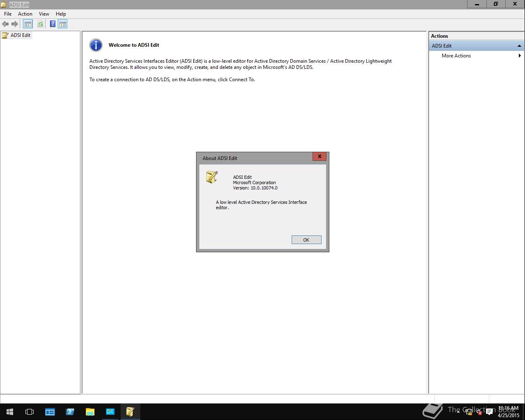Click the taskbar clock showing 4/25/2015

coord(508,412)
